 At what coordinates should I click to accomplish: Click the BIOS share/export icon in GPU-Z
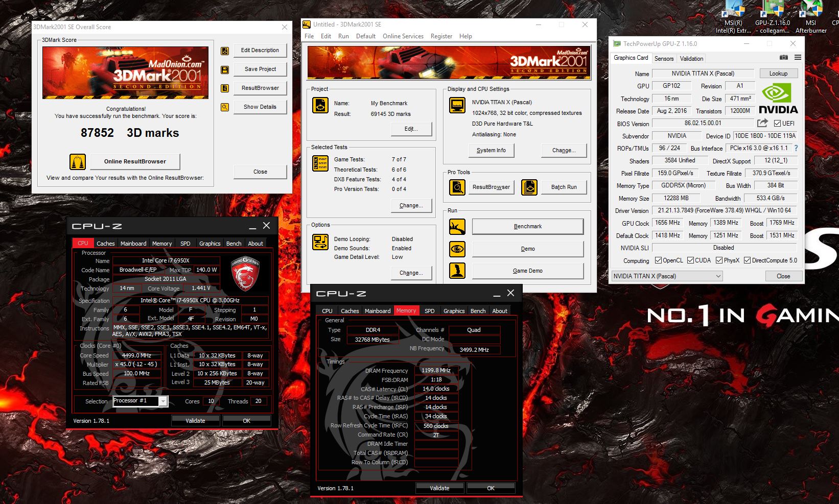click(x=762, y=123)
